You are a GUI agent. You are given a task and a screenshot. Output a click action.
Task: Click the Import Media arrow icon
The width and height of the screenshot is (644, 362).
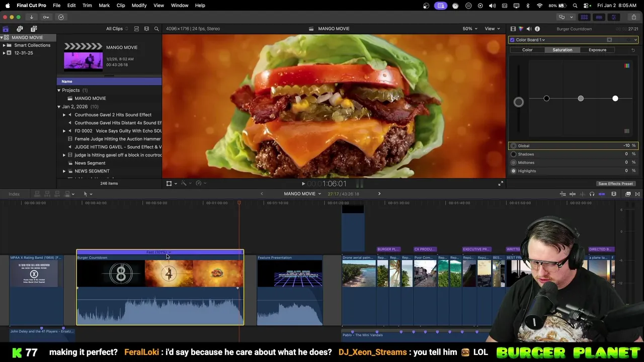[31, 17]
